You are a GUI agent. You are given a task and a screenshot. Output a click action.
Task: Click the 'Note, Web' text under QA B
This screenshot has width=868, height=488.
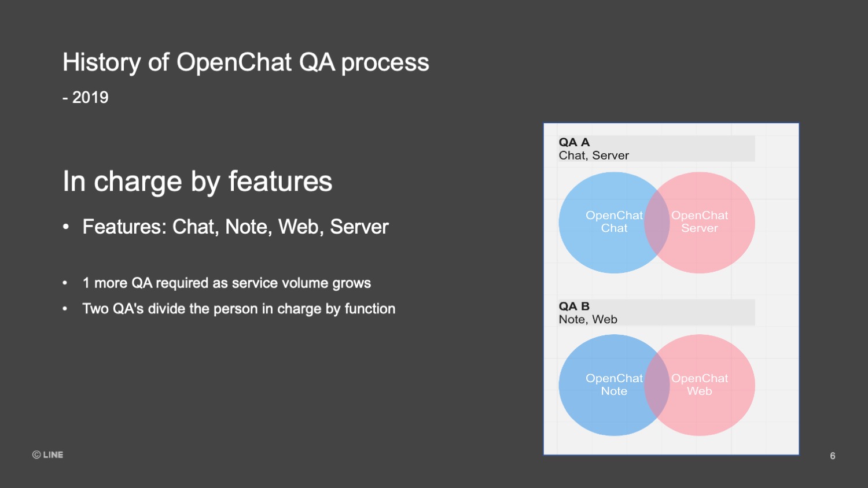pos(588,319)
